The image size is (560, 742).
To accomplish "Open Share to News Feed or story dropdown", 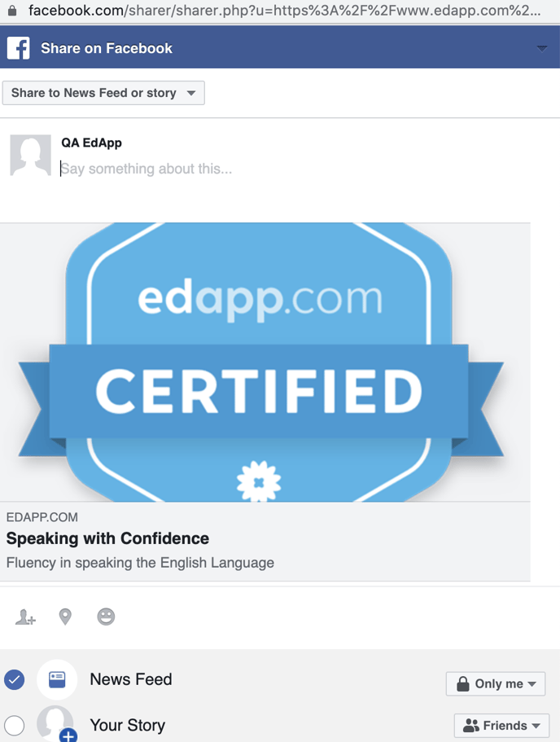I will point(103,93).
